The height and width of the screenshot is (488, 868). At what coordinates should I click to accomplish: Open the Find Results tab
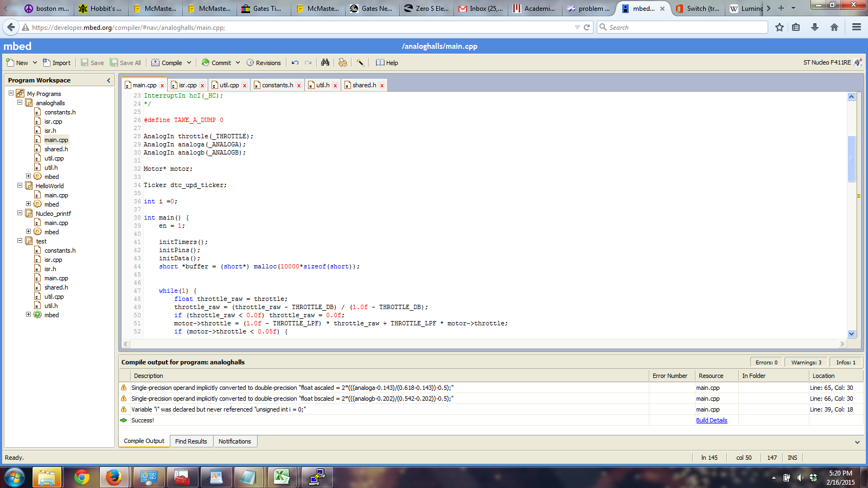191,441
